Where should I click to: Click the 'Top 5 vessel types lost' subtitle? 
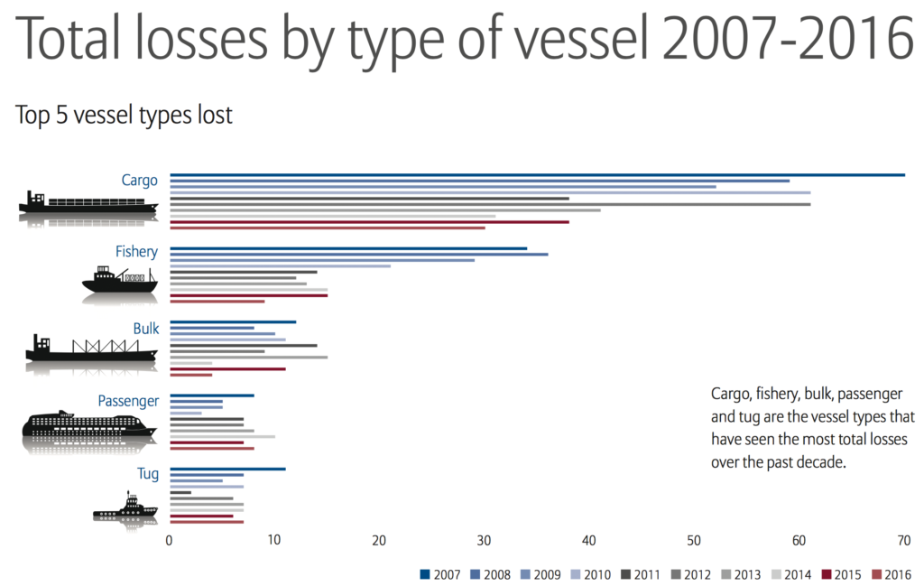point(124,116)
